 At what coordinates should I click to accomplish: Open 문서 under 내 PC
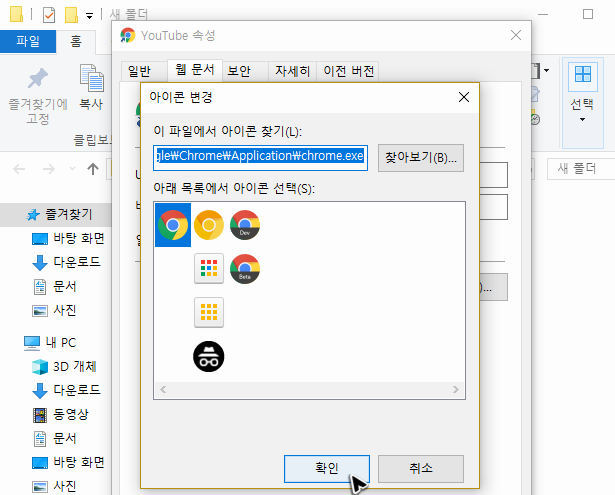coord(55,439)
